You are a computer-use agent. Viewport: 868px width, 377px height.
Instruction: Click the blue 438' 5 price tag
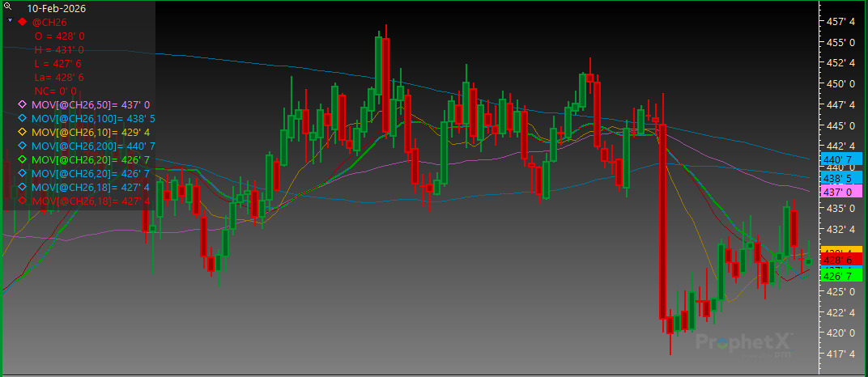(836, 178)
